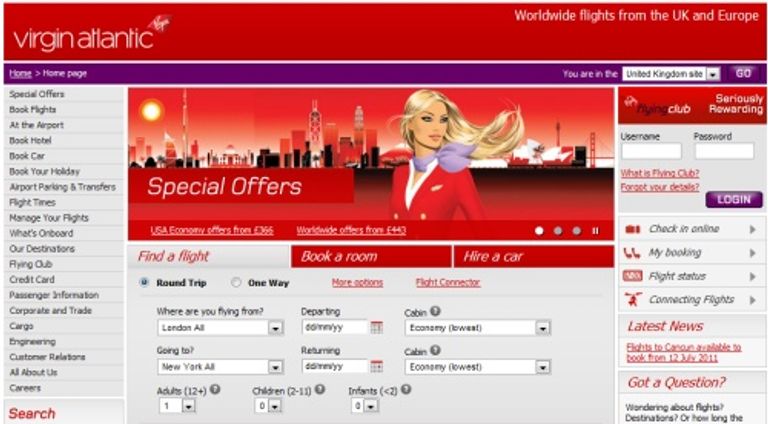Open New York All destination dropdown
768x424 pixels.
pos(220,367)
